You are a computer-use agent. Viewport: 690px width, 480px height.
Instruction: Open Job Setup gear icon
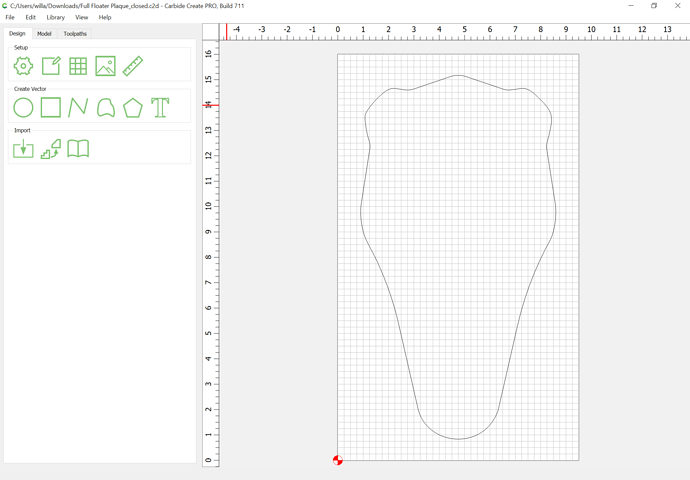[23, 66]
